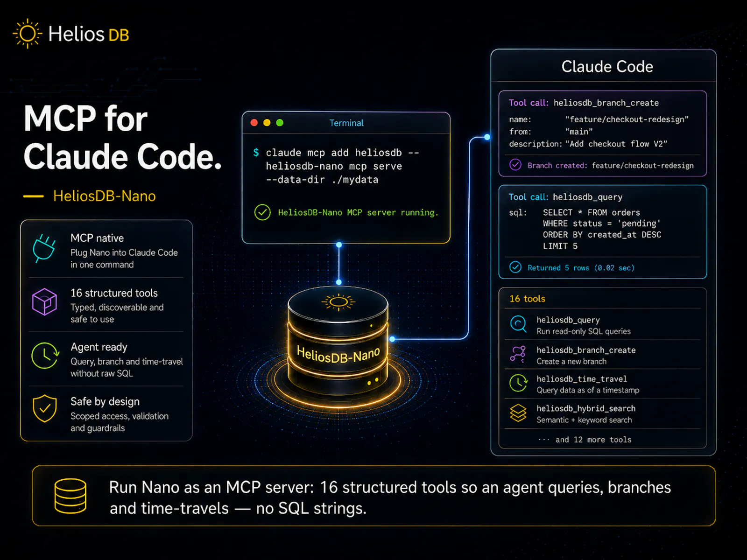Click the layers icon for heliosdb_hybrid_search tool

pos(518,413)
